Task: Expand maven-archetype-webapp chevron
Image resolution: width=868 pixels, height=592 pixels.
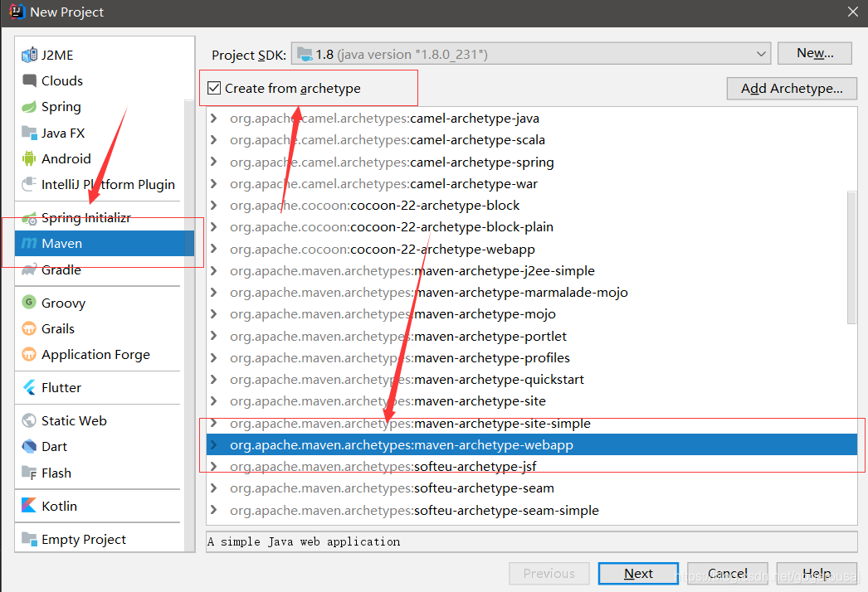Action: pos(213,445)
